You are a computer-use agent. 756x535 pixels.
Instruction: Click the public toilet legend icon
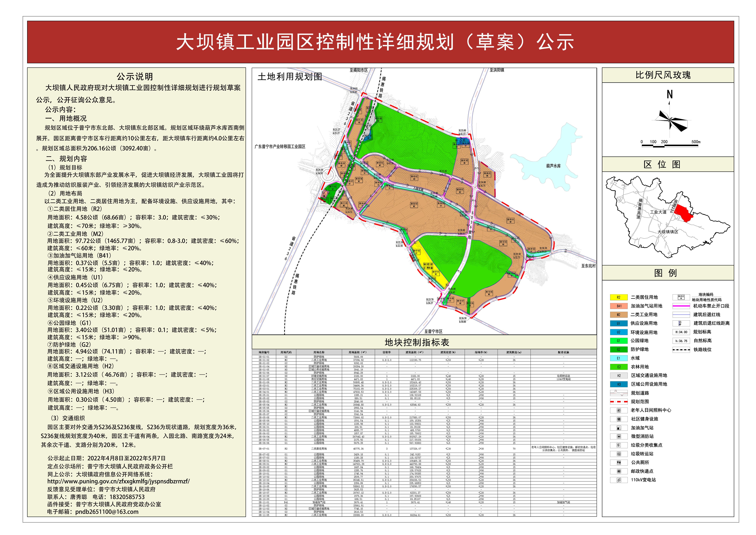(x=619, y=463)
